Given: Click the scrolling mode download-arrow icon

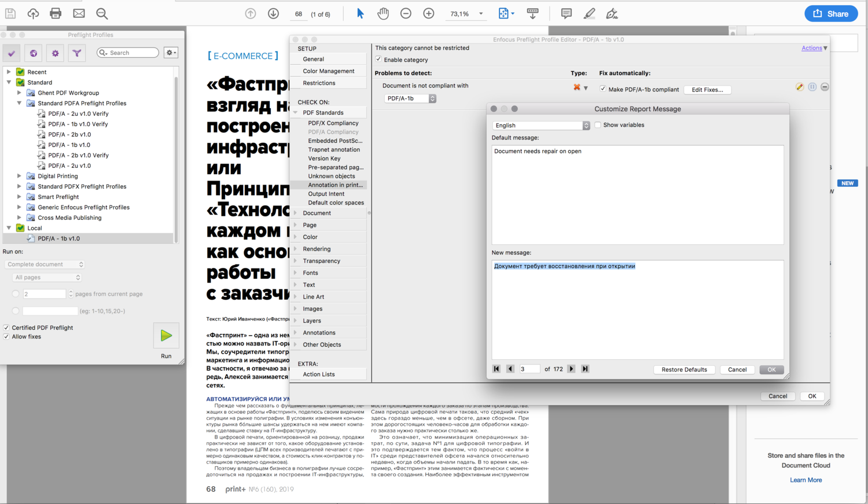Looking at the screenshot, I should click(x=532, y=13).
